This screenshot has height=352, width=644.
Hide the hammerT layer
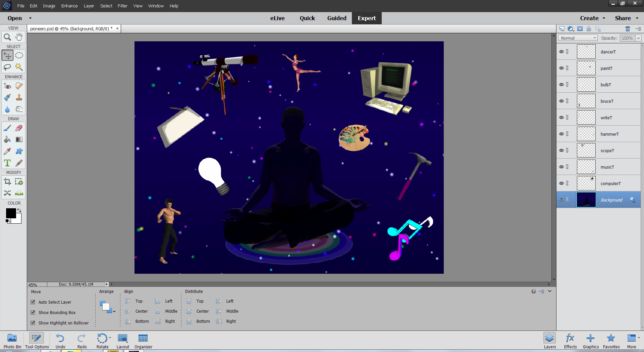(x=561, y=134)
